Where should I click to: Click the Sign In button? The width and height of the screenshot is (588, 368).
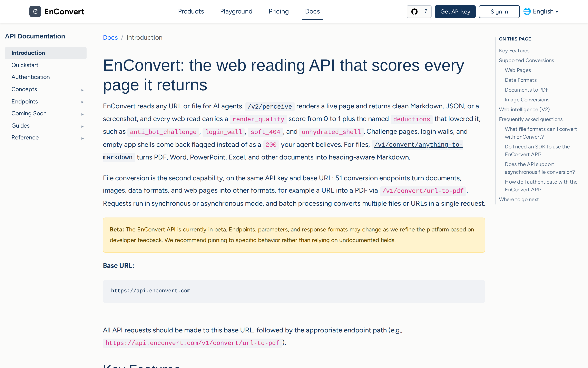[x=499, y=11]
